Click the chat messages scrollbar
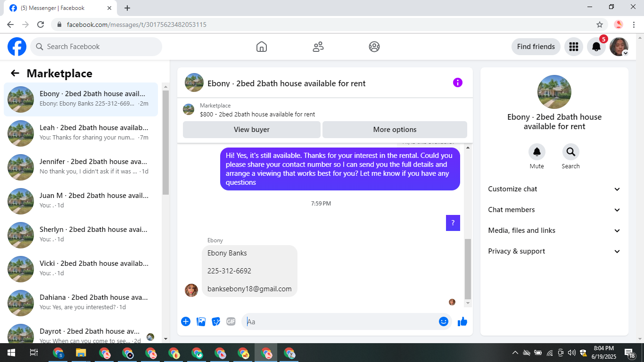The width and height of the screenshot is (644, 362). 468,269
